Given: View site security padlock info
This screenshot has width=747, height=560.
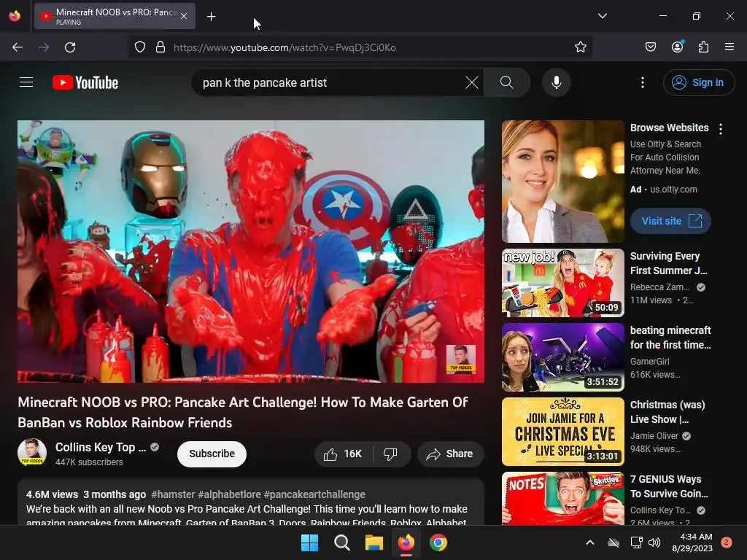Looking at the screenshot, I should (x=160, y=47).
